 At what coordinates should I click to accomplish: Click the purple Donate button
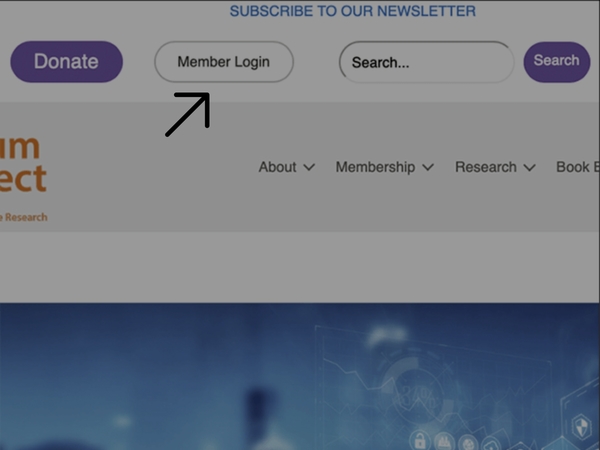click(67, 62)
